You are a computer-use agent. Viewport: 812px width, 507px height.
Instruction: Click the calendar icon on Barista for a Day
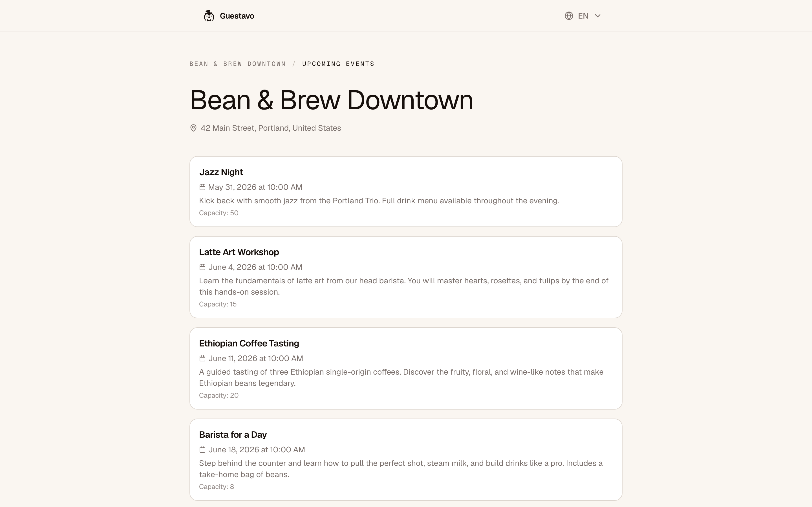coord(202,450)
